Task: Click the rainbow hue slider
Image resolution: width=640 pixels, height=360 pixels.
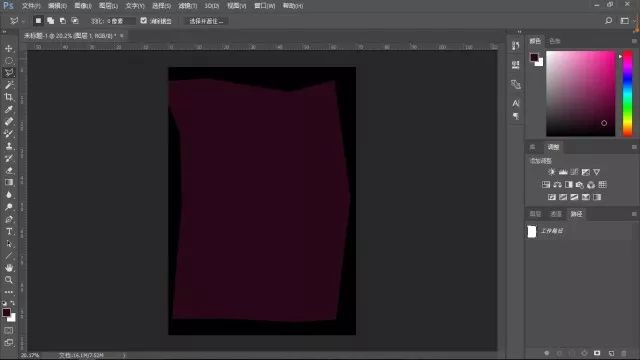Action: coord(627,93)
